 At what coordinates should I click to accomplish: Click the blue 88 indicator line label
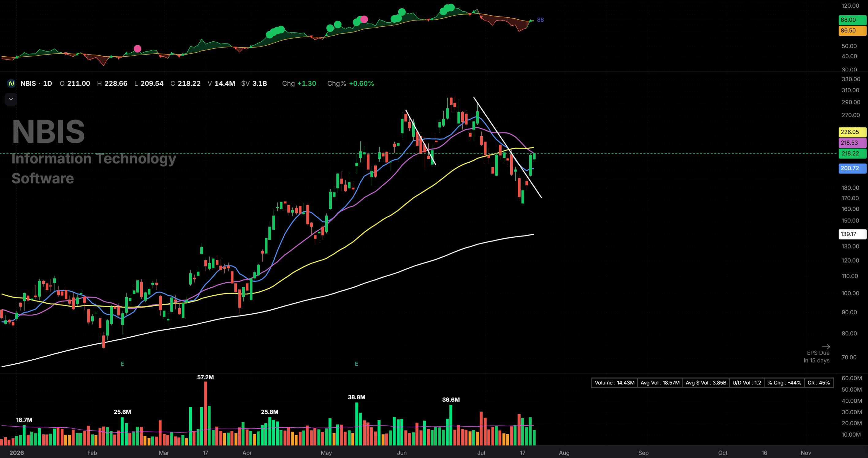click(540, 20)
